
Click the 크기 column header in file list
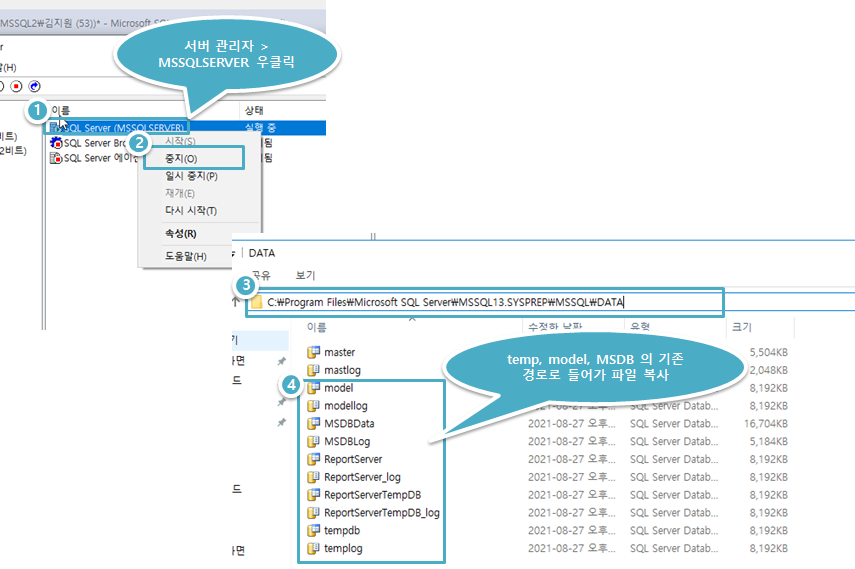click(742, 327)
